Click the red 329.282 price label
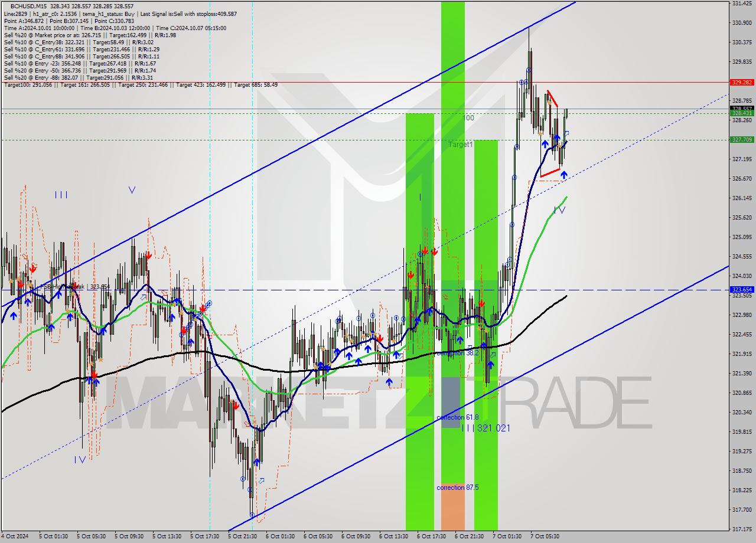This screenshot has width=756, height=543. 741,82
